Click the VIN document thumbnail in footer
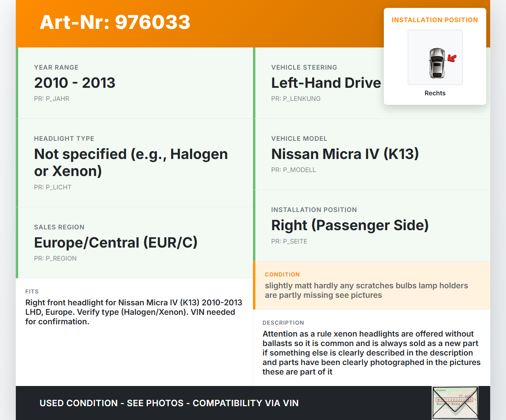Viewport: 506px width, 420px height. (455, 403)
